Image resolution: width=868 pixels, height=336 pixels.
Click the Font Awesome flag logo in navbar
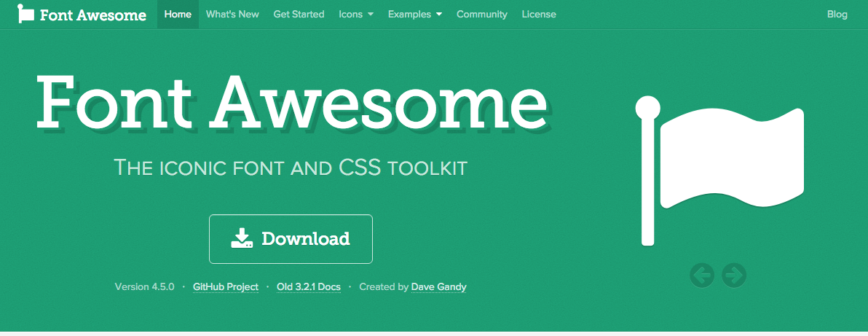[25, 14]
